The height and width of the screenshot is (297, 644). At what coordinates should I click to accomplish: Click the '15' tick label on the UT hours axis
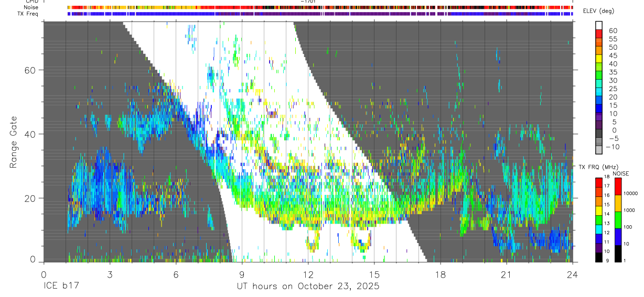click(x=374, y=274)
